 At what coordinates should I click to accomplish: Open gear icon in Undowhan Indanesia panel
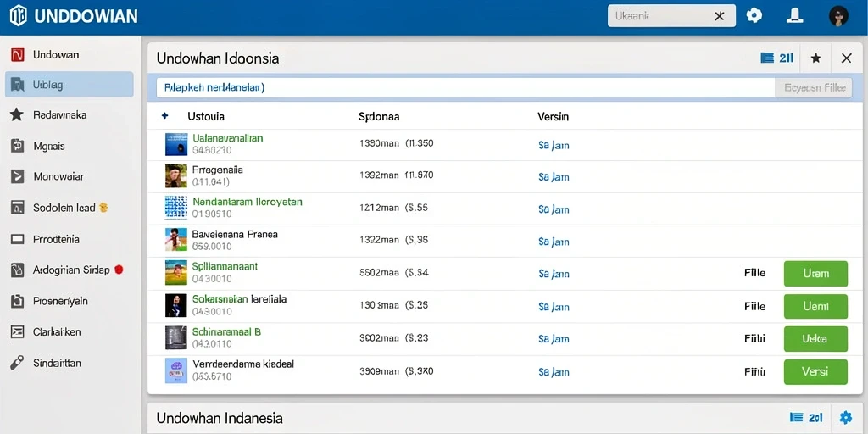click(x=846, y=417)
